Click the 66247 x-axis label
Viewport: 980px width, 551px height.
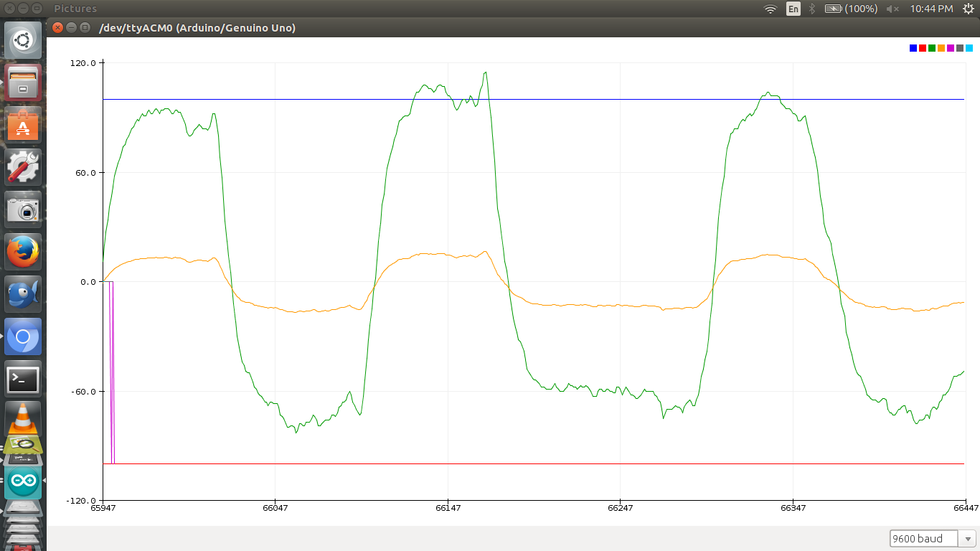click(x=621, y=508)
